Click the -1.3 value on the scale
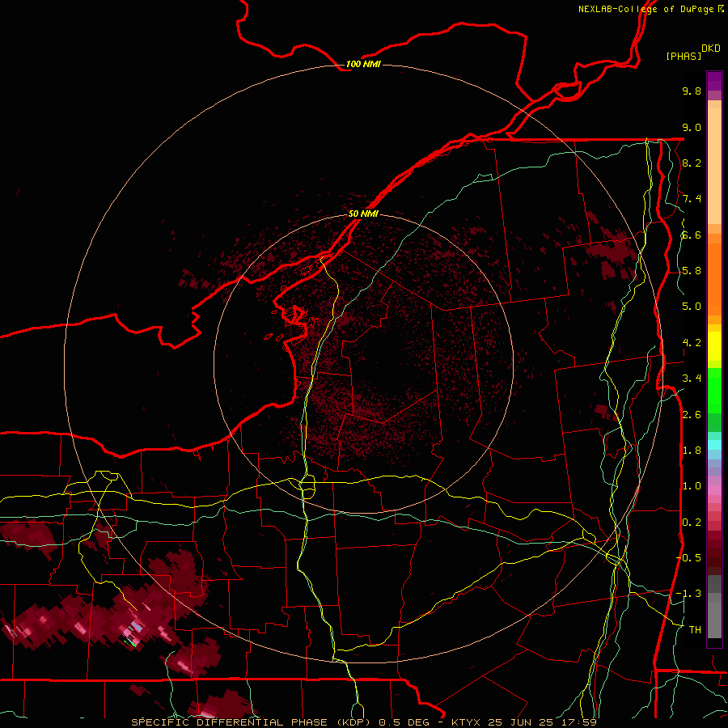This screenshot has height=728, width=728. [688, 594]
